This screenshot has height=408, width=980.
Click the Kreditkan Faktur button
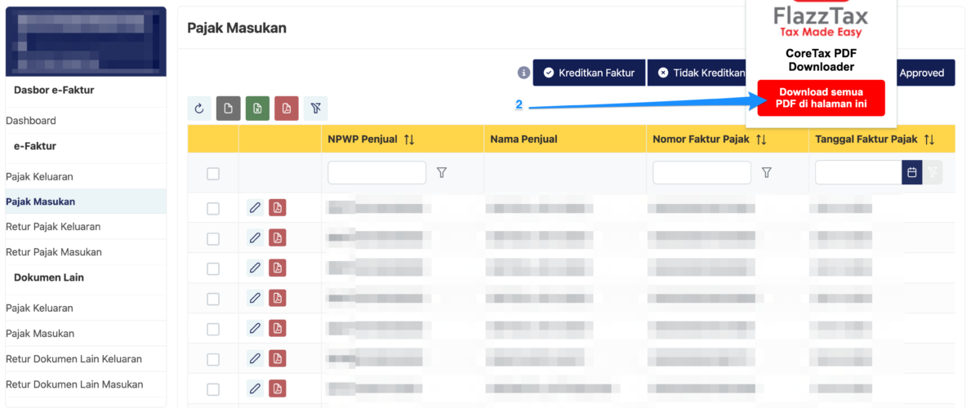(x=589, y=73)
